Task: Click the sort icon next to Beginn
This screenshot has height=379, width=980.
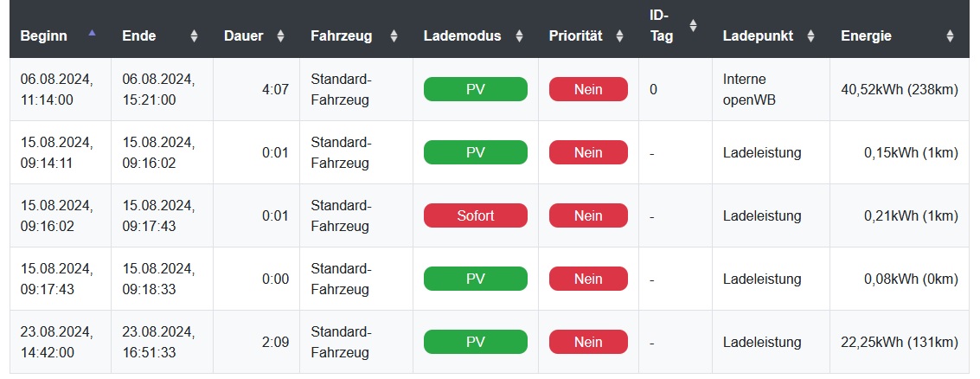Action: coord(92,34)
